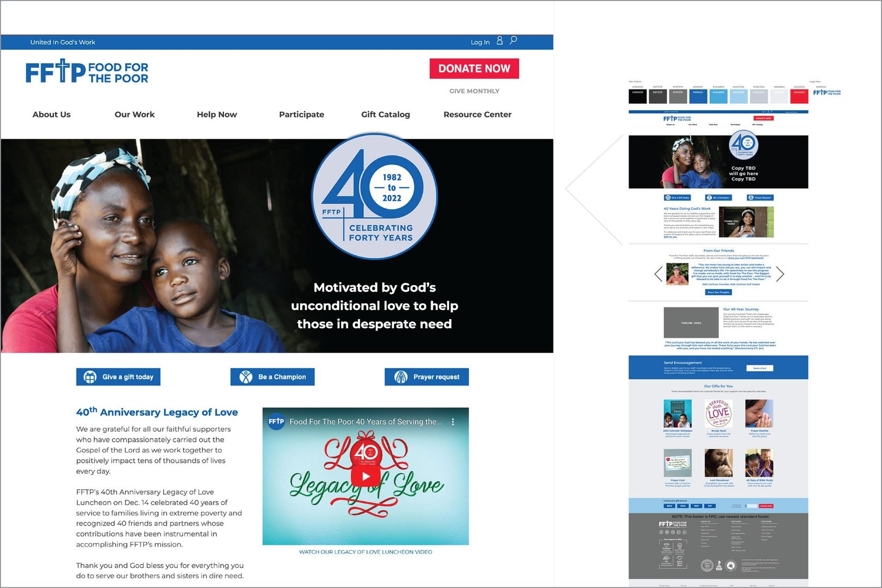Image resolution: width=882 pixels, height=588 pixels.
Task: Select the #707070 gray color swatch
Action: pyautogui.click(x=678, y=96)
